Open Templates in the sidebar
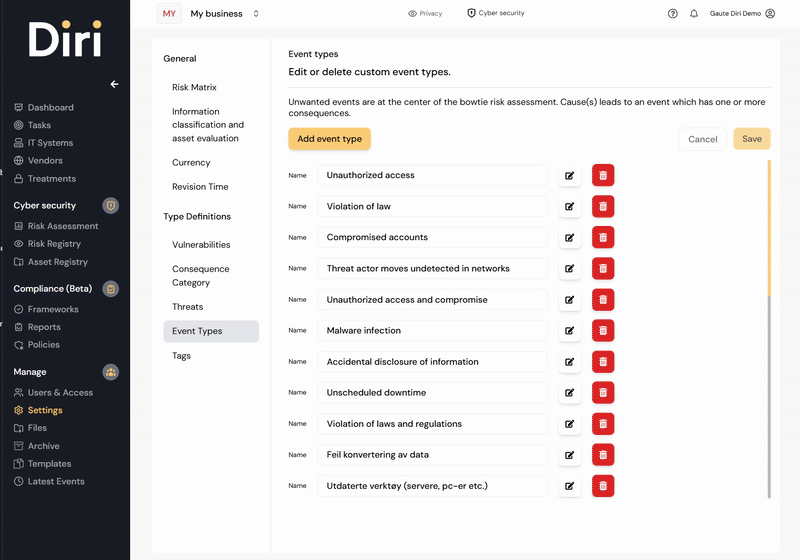Screen dimensions: 800x560 pyautogui.click(x=42, y=464)
